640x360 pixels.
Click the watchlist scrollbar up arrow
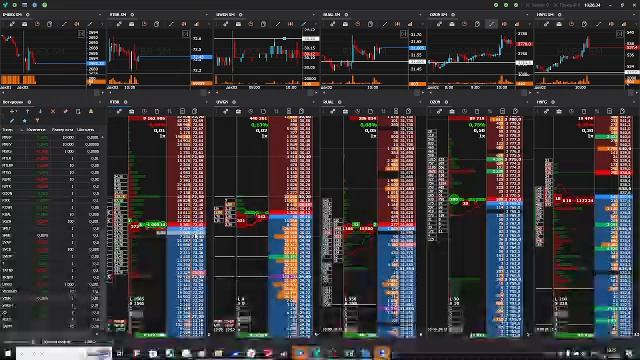102,138
